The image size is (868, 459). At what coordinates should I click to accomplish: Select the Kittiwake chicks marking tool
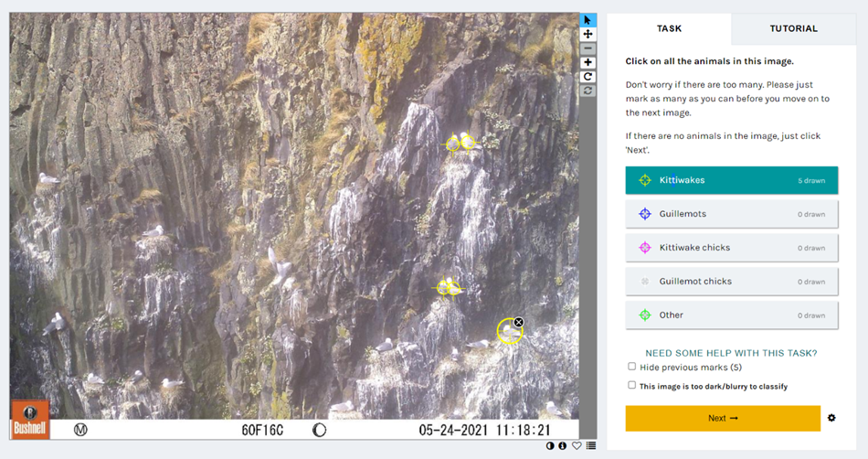coord(731,248)
